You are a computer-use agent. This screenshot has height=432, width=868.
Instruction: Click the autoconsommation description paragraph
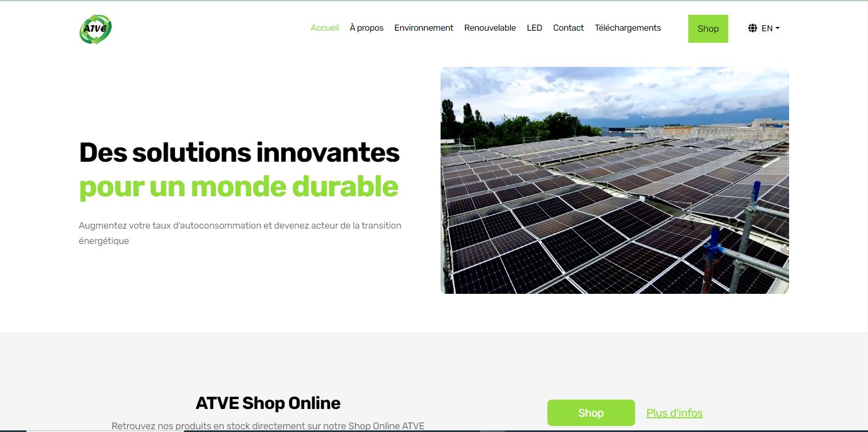(x=240, y=233)
